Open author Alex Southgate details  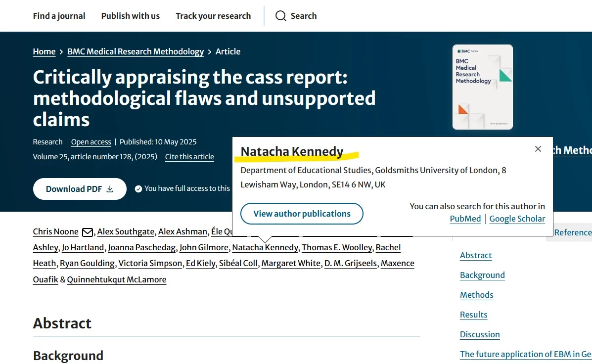pyautogui.click(x=126, y=231)
